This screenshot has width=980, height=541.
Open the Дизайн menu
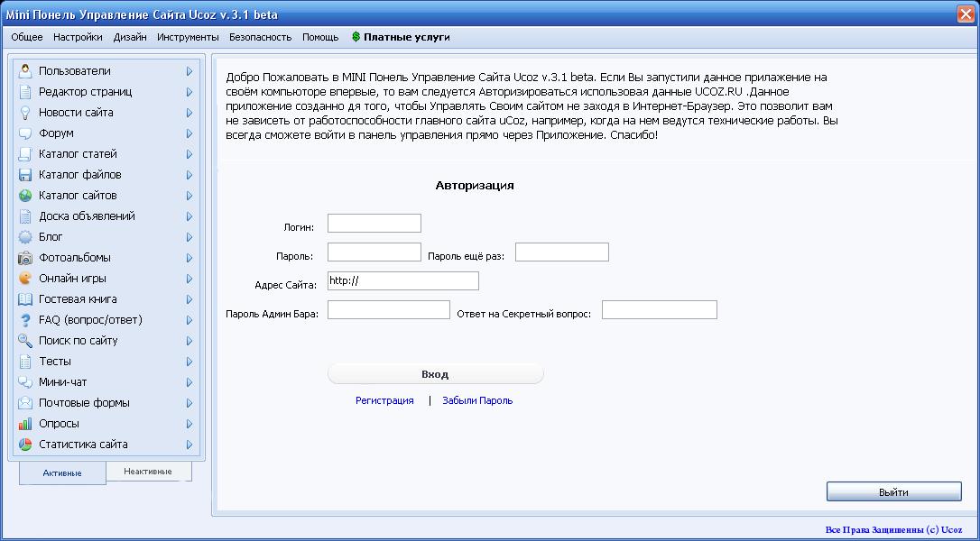tap(130, 37)
